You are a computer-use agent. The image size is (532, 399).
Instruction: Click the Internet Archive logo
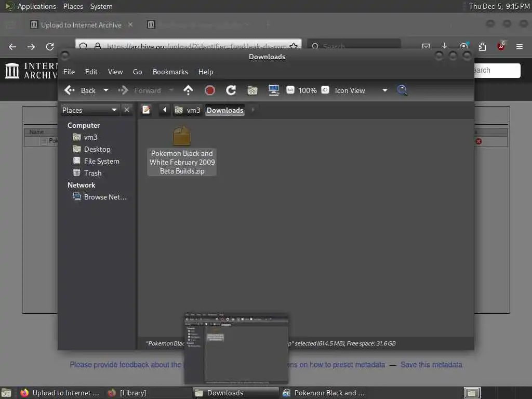(31, 70)
